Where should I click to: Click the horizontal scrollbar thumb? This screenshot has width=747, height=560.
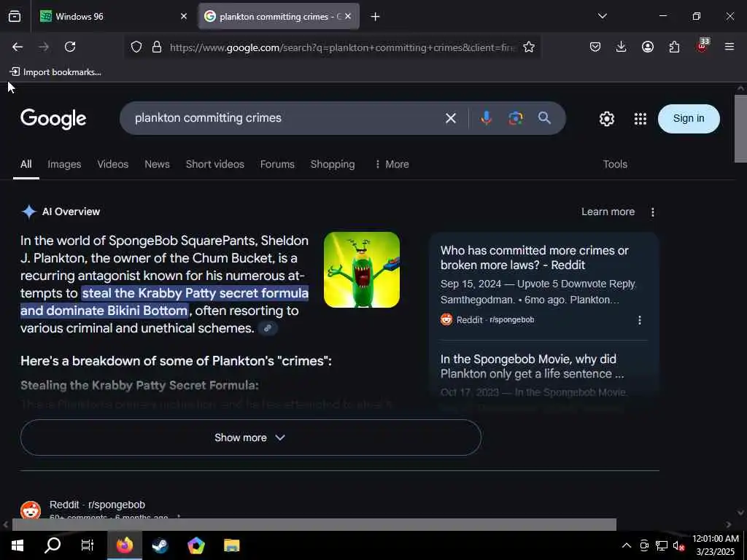pyautogui.click(x=314, y=524)
